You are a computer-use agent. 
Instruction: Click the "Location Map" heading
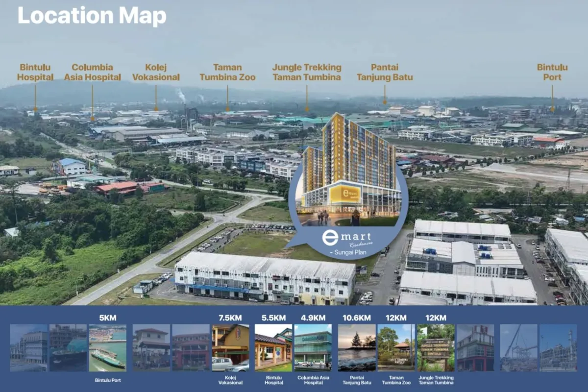tap(92, 16)
